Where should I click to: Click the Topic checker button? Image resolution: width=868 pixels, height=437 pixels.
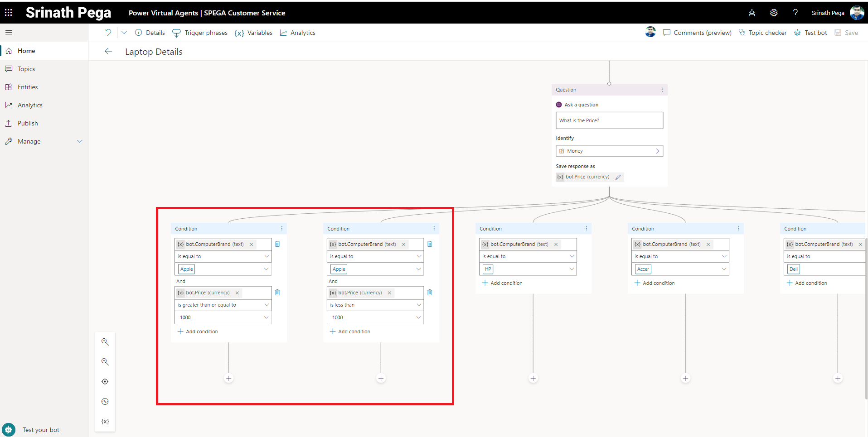[762, 33]
